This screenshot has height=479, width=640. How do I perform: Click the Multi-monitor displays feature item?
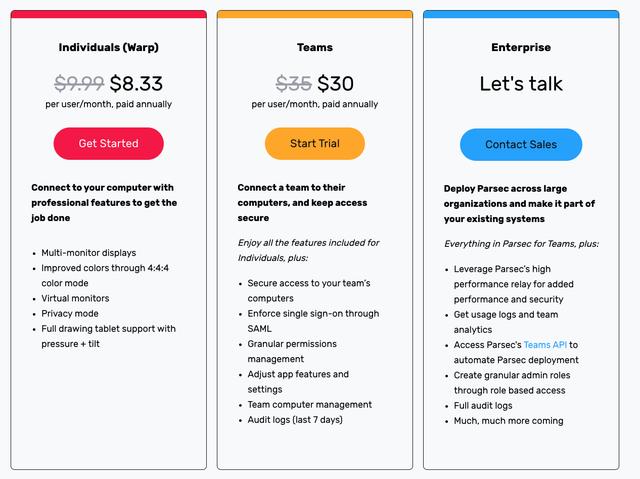tap(89, 253)
